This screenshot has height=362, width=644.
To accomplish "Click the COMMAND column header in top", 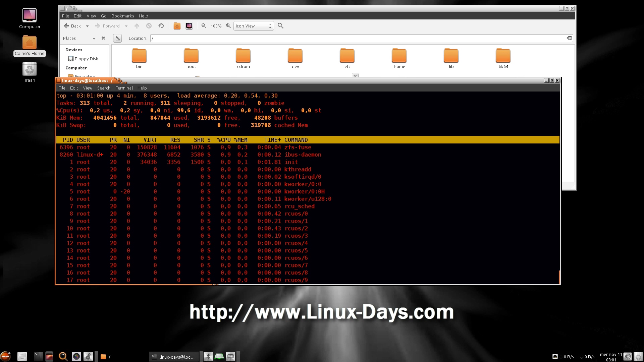I will 296,140.
